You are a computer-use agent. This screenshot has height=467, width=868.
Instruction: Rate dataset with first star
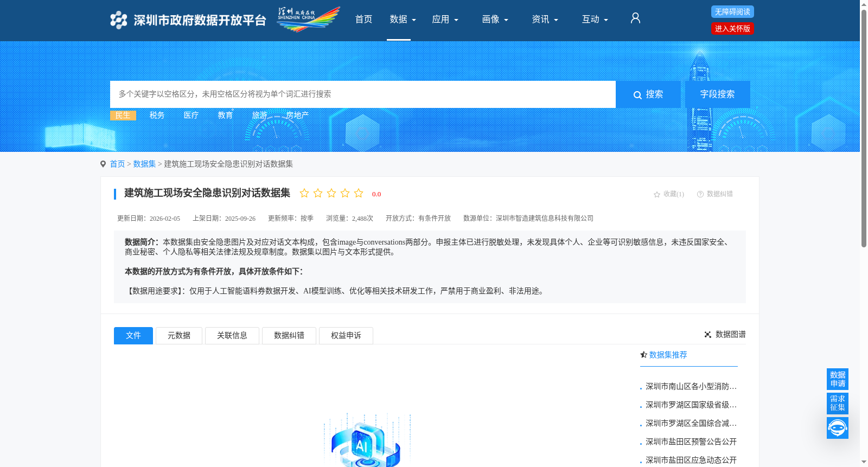point(304,193)
